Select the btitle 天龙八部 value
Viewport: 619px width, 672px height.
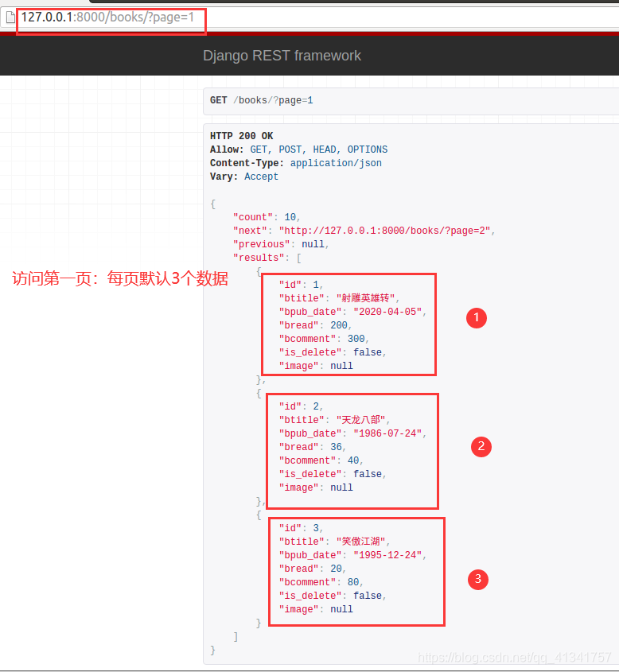360,420
